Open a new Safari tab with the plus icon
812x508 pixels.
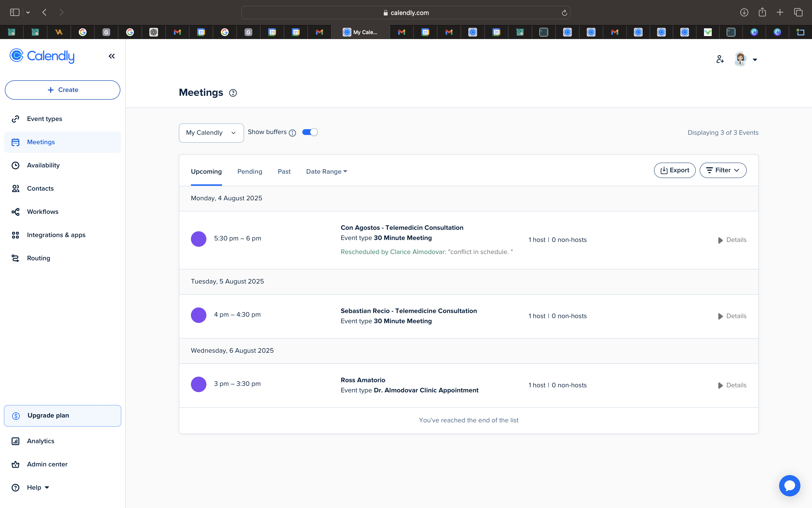coord(780,12)
